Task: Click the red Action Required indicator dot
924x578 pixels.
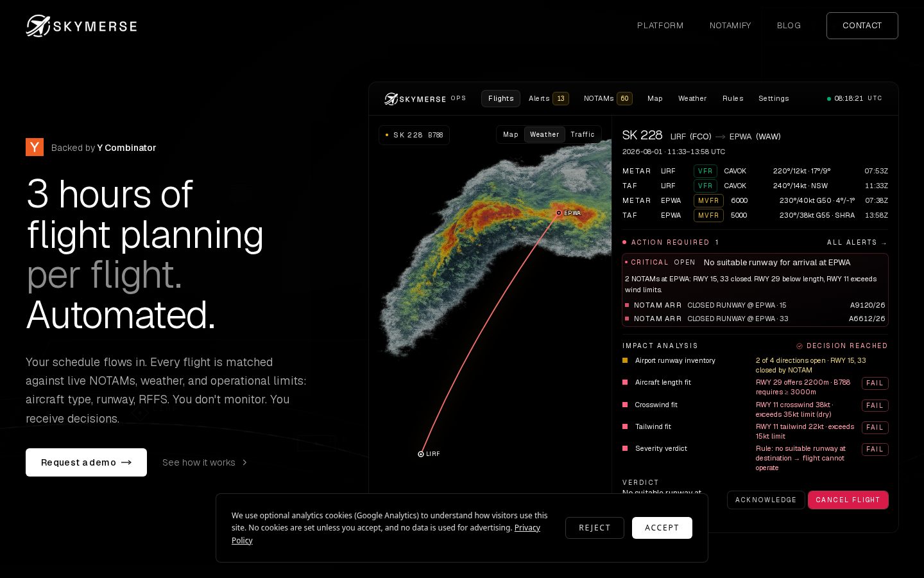Action: tap(624, 242)
